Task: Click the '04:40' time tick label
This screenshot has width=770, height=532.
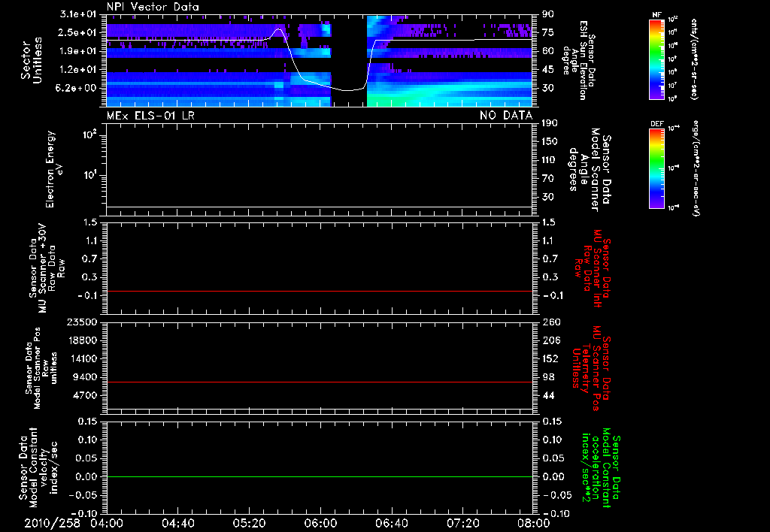Action: pyautogui.click(x=177, y=523)
